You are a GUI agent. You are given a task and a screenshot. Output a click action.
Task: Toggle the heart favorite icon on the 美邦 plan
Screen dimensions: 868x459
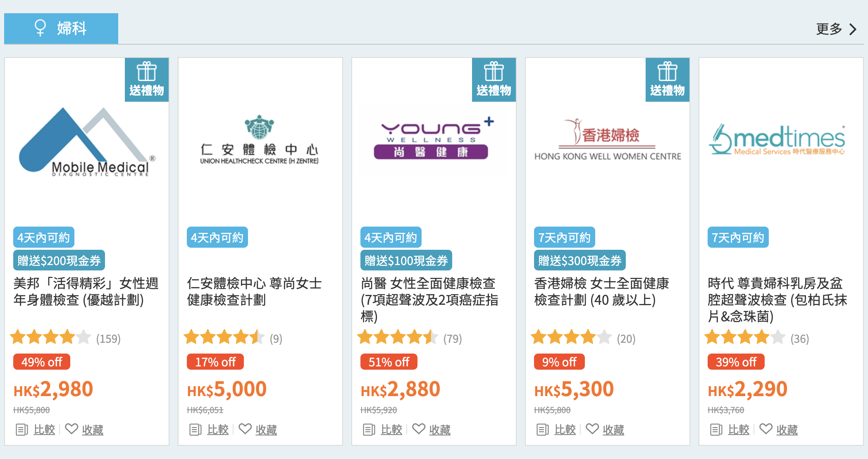(72, 429)
